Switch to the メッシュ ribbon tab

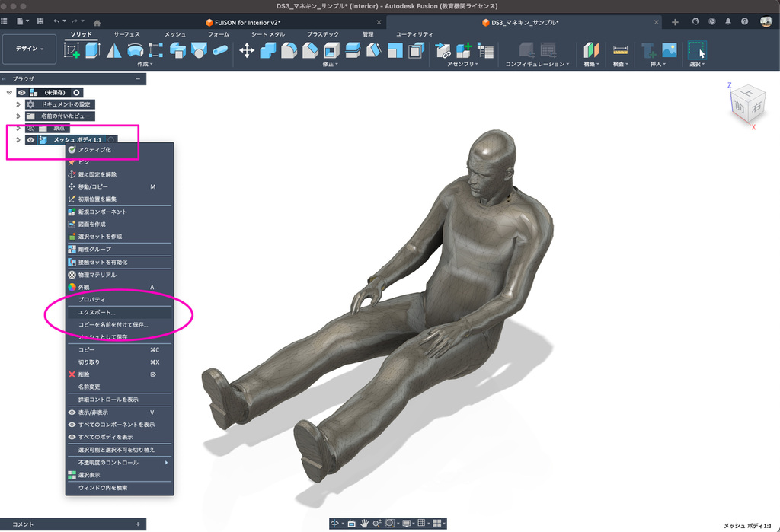(x=174, y=34)
